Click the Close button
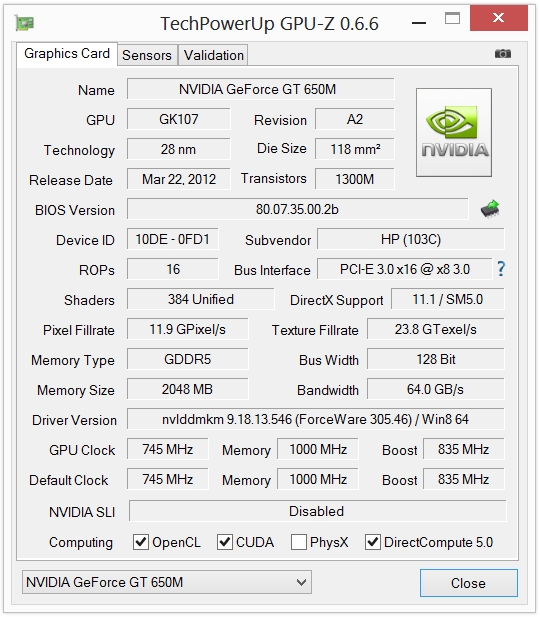 point(469,583)
